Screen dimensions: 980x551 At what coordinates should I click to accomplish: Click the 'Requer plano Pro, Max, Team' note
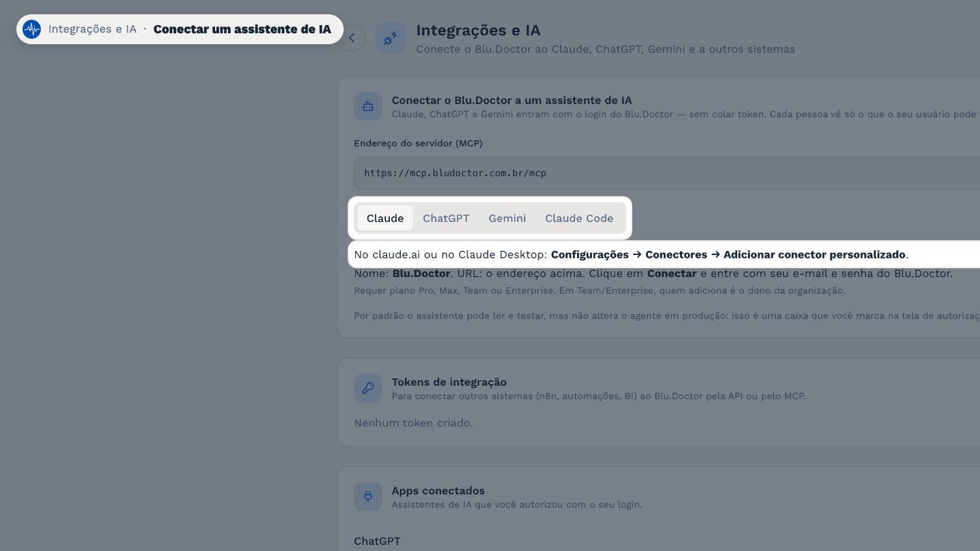[x=600, y=291]
